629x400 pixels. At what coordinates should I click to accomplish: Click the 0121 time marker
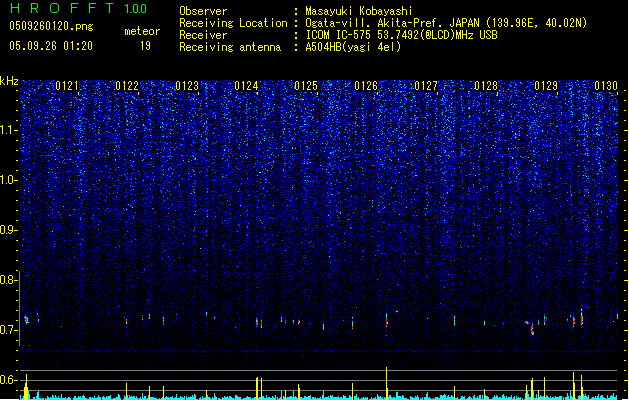(67, 86)
